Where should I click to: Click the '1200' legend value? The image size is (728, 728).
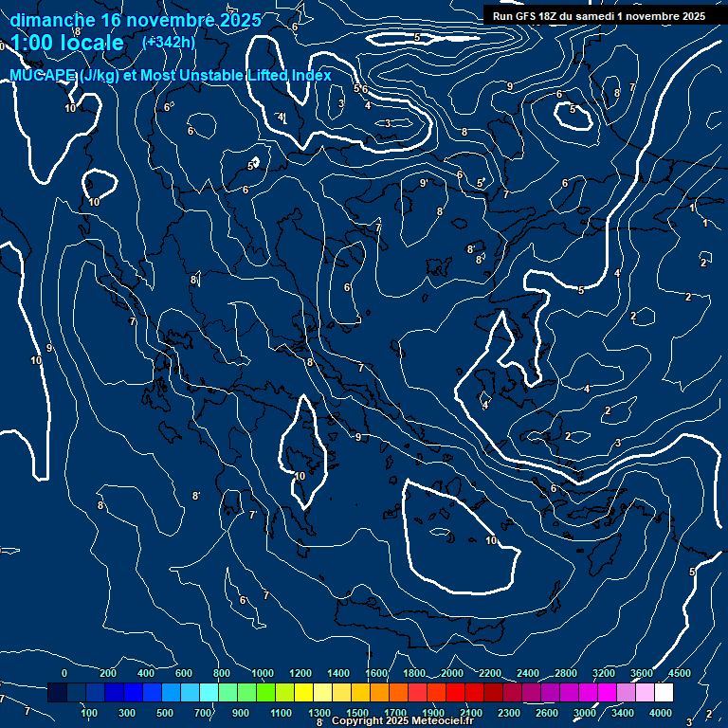tap(300, 673)
